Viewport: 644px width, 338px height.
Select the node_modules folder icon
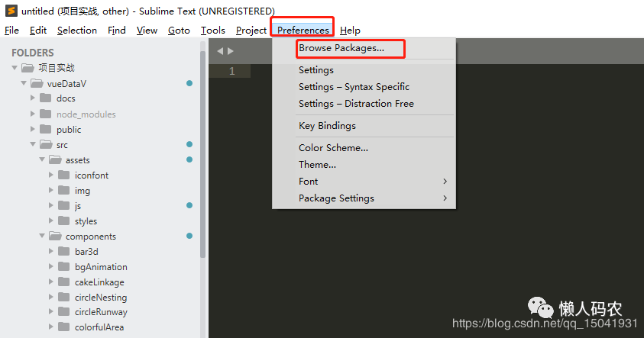pyautogui.click(x=46, y=114)
